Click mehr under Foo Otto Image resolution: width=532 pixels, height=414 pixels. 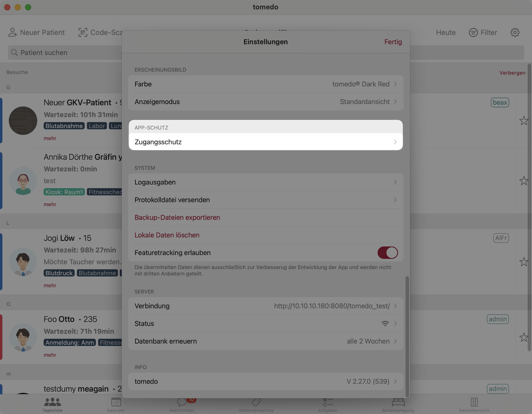point(50,355)
